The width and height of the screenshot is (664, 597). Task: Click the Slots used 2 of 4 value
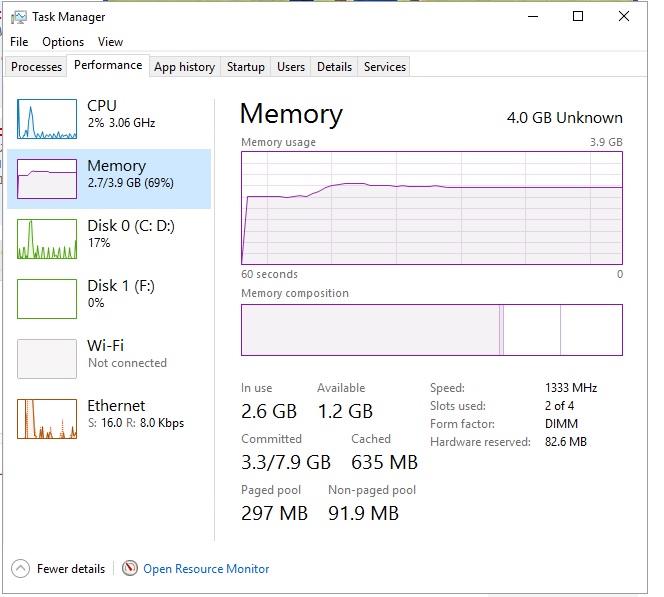(559, 406)
